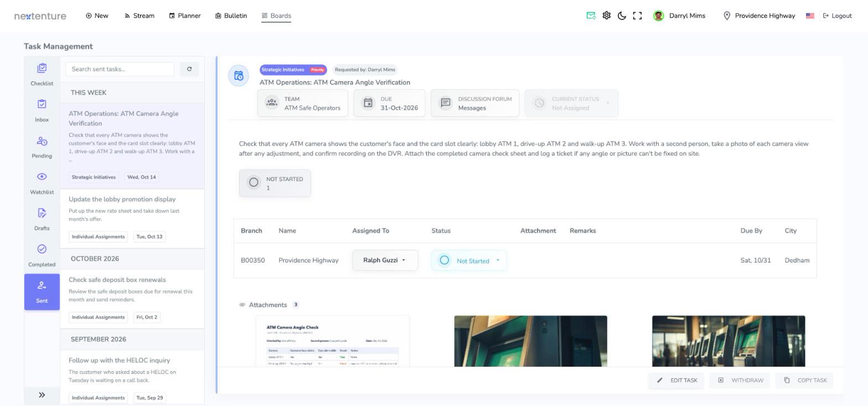Open the Ralph Guzzi assignee dropdown
Viewport: 868px width, 406px height.
coord(385,260)
